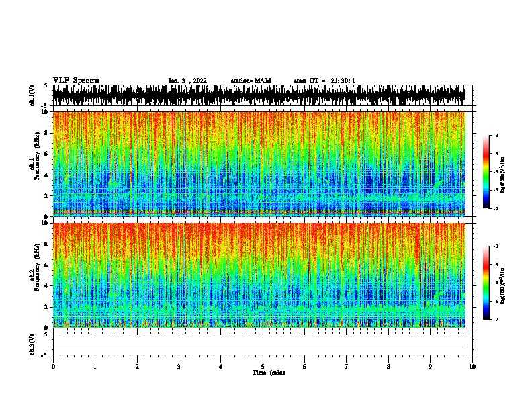Screen dimensions: 532x411
Task: Click the "9" tick label on the time axis
Action: tap(430, 367)
